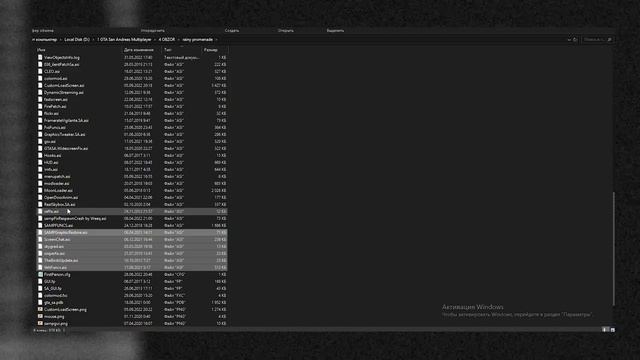Go to Local Disk (D:) breadcrumb
Screen dimensions: 640x360
(77, 40)
